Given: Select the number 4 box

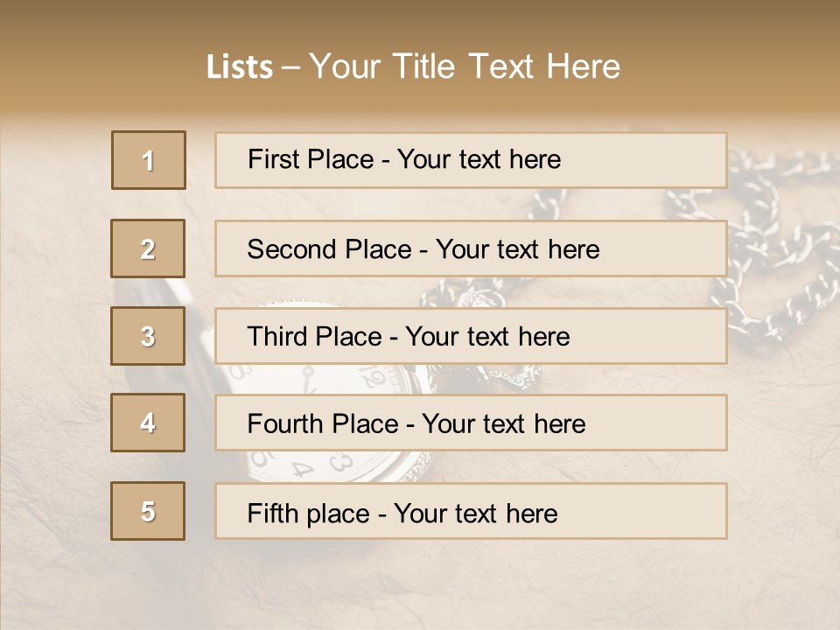Looking at the screenshot, I should (148, 423).
